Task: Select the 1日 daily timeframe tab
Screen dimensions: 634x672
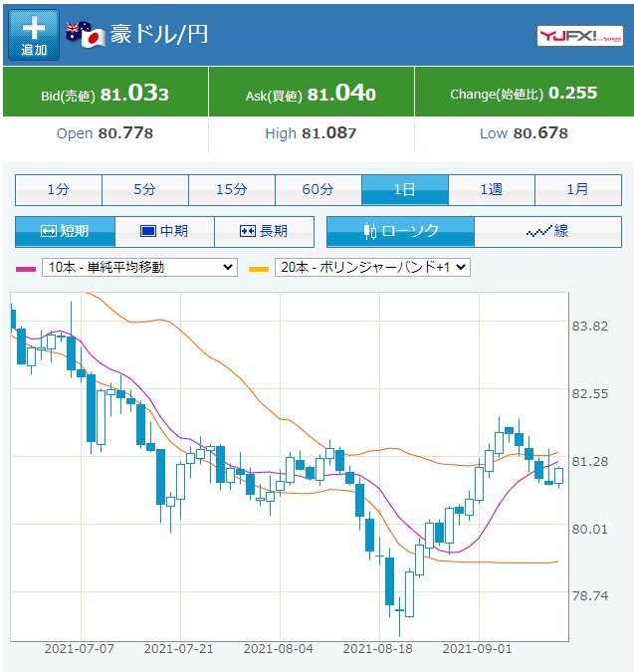Action: click(x=405, y=190)
